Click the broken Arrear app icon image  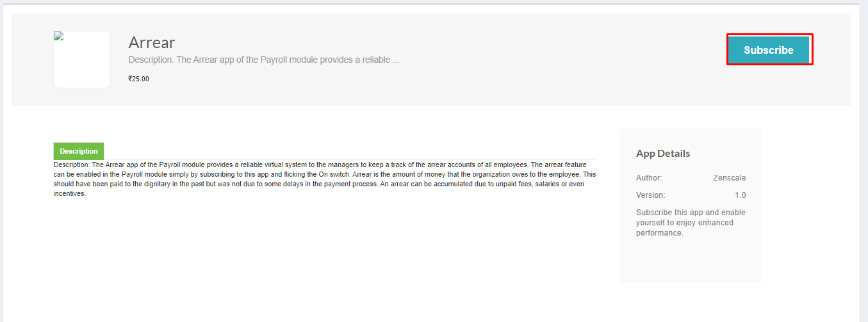click(58, 36)
